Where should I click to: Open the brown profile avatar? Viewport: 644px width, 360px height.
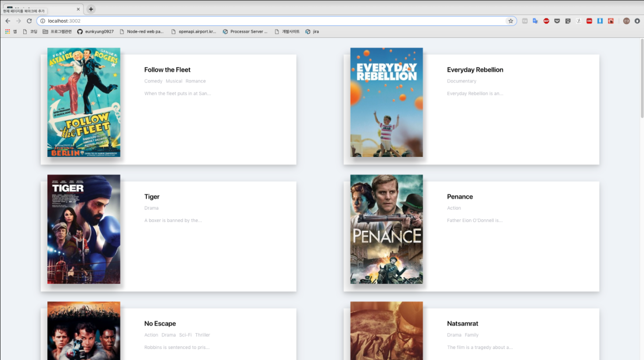tap(626, 21)
